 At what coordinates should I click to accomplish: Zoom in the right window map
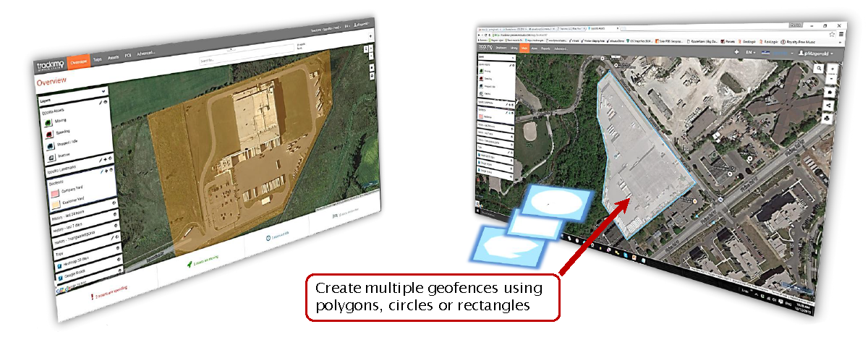(x=833, y=69)
